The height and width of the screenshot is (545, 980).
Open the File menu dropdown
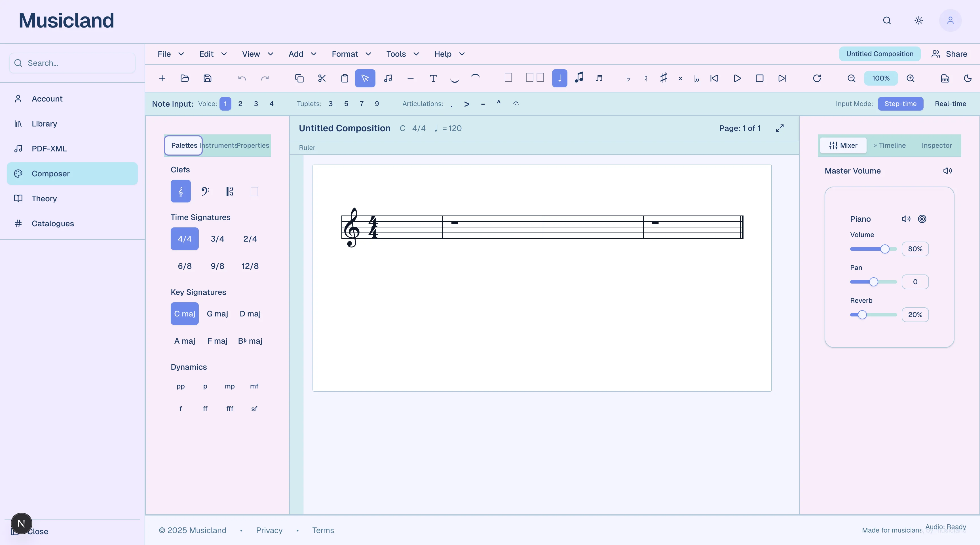pyautogui.click(x=170, y=54)
